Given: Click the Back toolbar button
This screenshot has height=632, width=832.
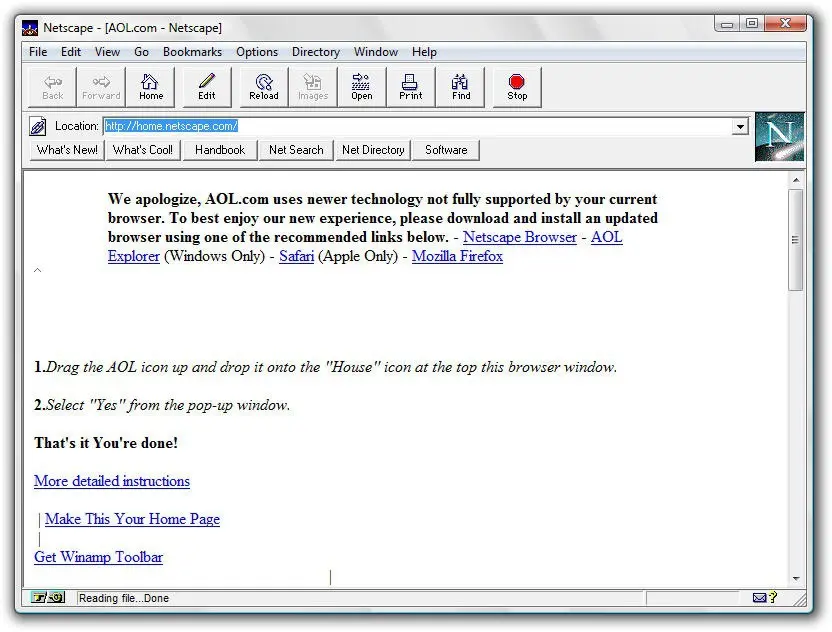Looking at the screenshot, I should click(53, 87).
